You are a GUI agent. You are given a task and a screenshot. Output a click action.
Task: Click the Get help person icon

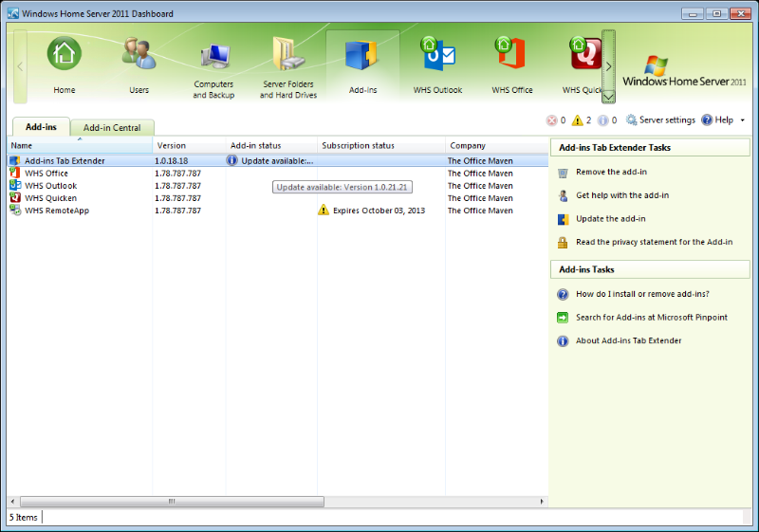click(x=563, y=196)
